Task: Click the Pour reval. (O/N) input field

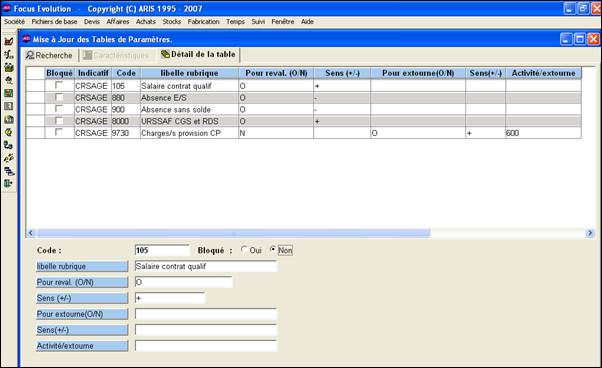Action: 183,282
